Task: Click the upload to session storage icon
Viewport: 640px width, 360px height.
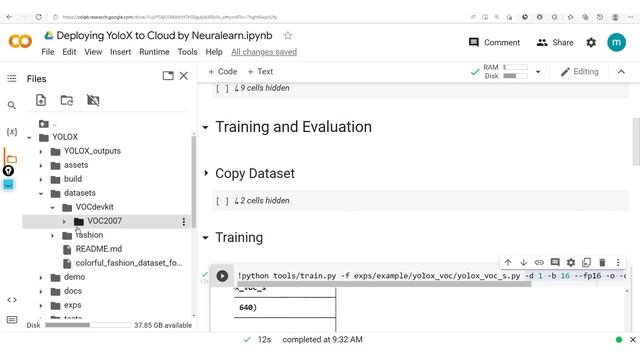Action: 41,100
